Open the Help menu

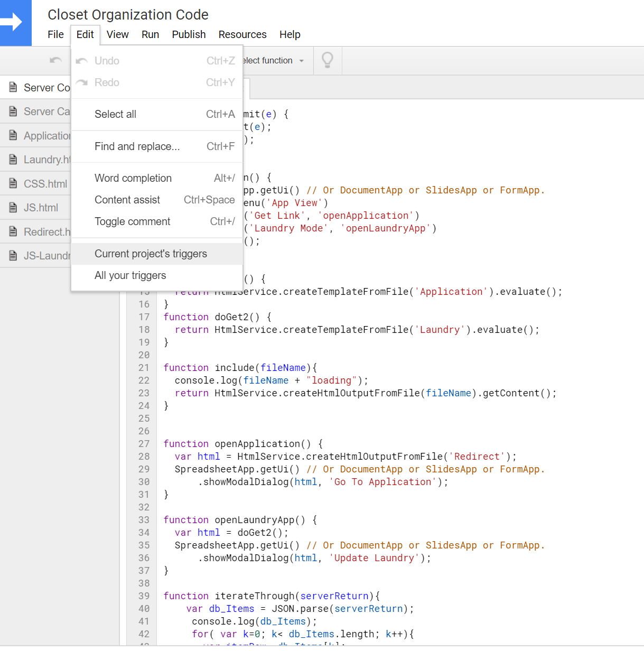click(290, 34)
